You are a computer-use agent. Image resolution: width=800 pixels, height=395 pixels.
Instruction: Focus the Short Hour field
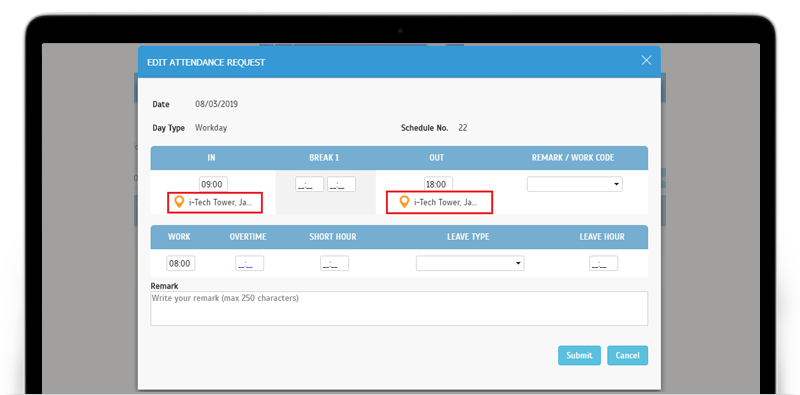pos(335,263)
